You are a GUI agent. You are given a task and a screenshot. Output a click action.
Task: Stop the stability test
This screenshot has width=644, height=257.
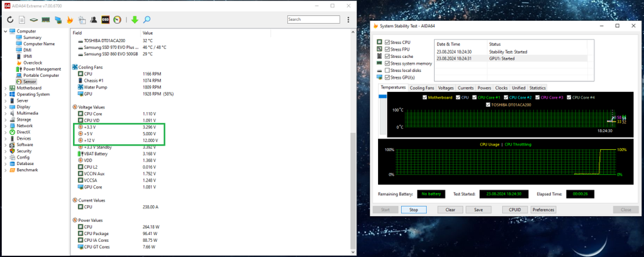point(414,210)
